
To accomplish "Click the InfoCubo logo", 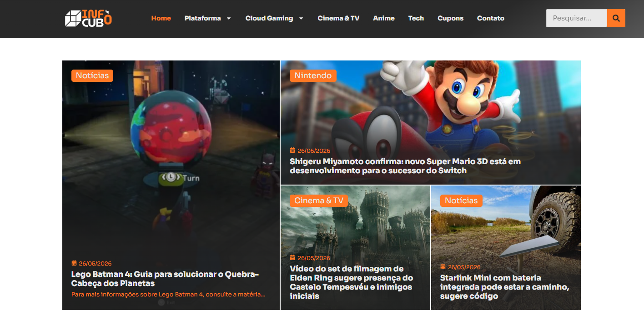I will click(x=88, y=18).
